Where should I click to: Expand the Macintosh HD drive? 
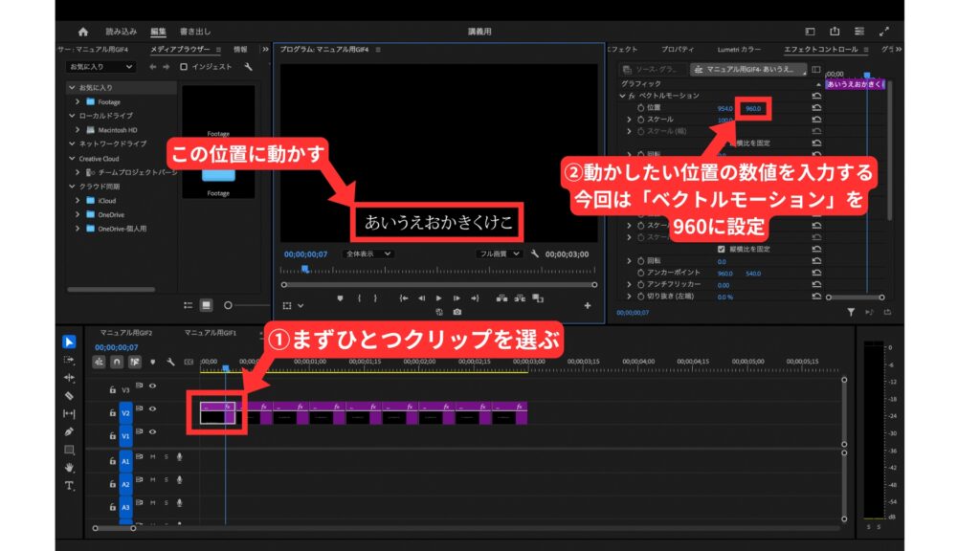click(78, 130)
